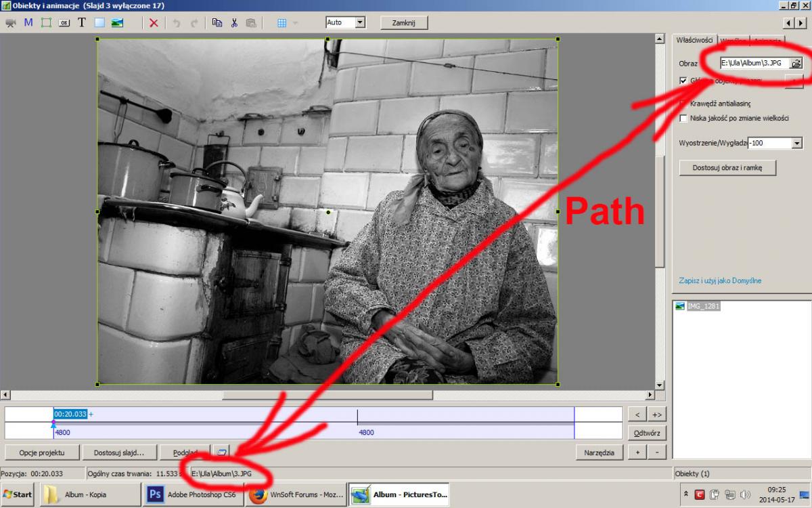The image size is (812, 508).
Task: Add a frame with the green rectangle icon
Action: pyautogui.click(x=46, y=22)
